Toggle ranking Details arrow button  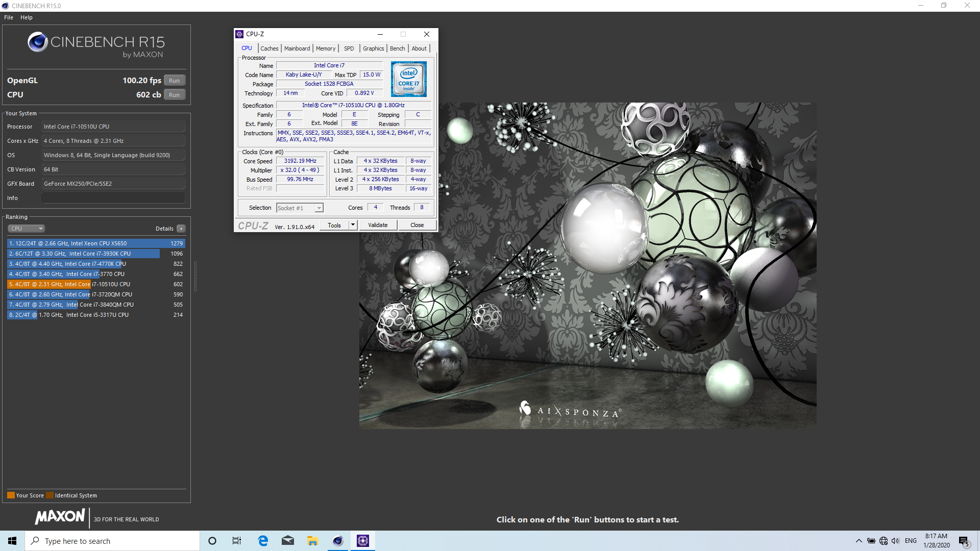181,229
